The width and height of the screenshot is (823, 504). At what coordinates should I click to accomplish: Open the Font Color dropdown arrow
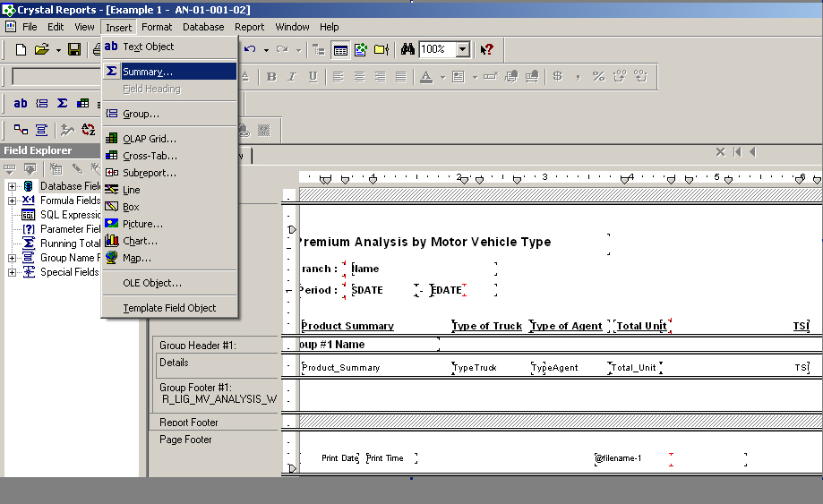pyautogui.click(x=442, y=77)
